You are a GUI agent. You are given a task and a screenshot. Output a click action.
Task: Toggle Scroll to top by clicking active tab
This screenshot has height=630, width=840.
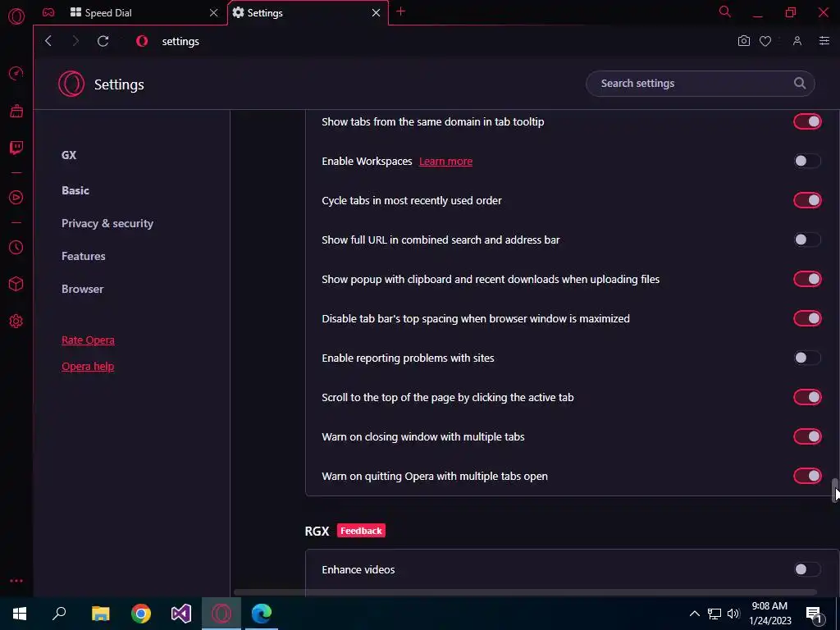807,397
